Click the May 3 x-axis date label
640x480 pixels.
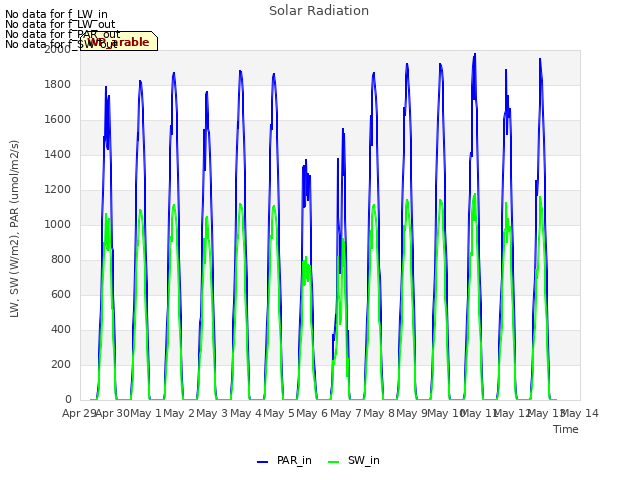pyautogui.click(x=213, y=414)
